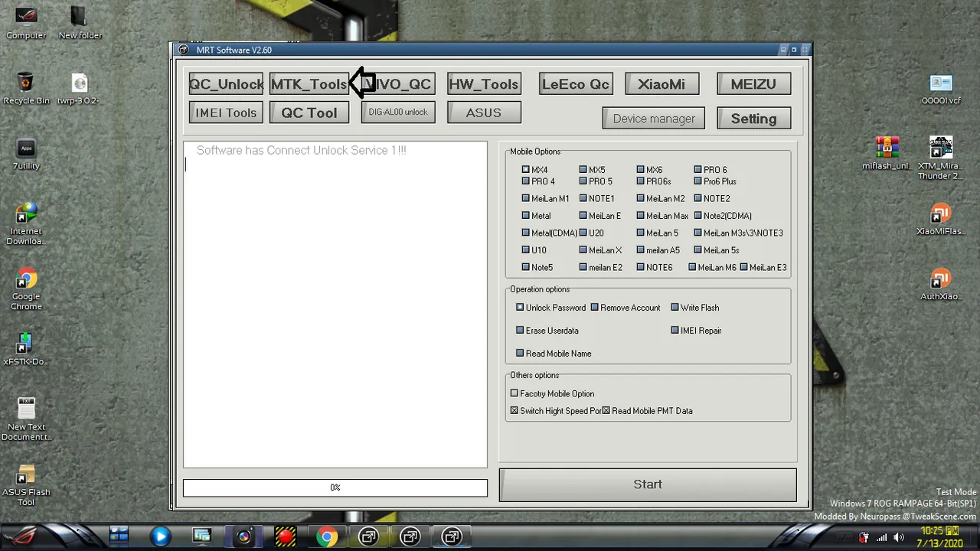This screenshot has height=551, width=980.
Task: Select the twrp-3.0.2 file icon
Action: pos(80,88)
